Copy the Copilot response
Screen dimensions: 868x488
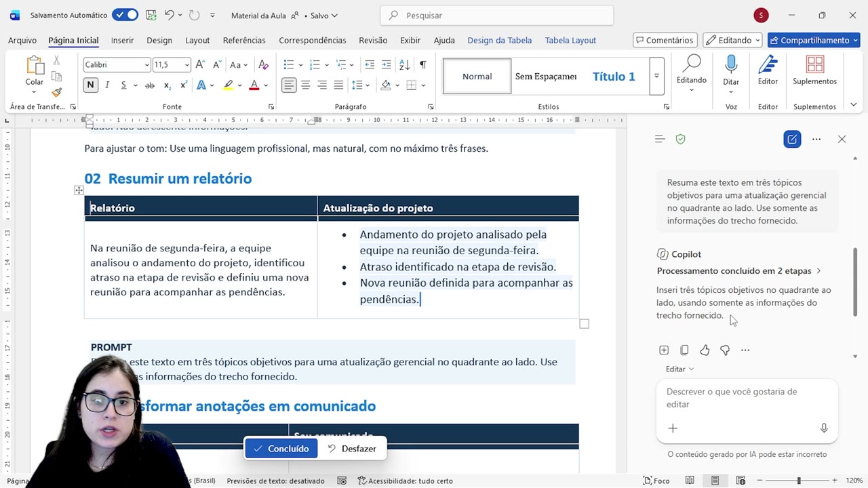coord(684,350)
